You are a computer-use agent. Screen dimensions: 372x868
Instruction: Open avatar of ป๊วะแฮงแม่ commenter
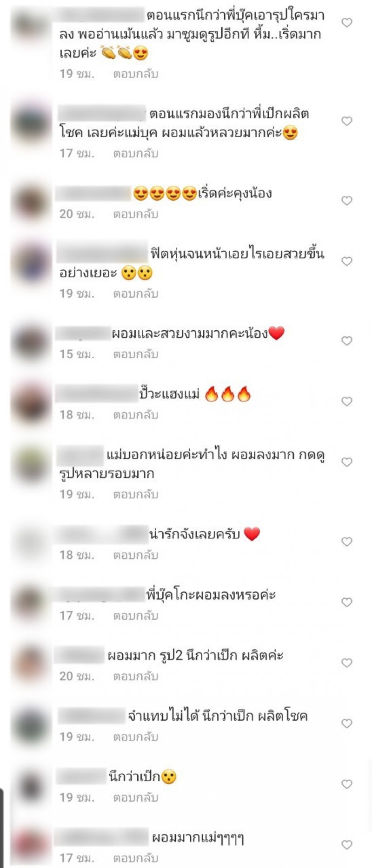[31, 403]
